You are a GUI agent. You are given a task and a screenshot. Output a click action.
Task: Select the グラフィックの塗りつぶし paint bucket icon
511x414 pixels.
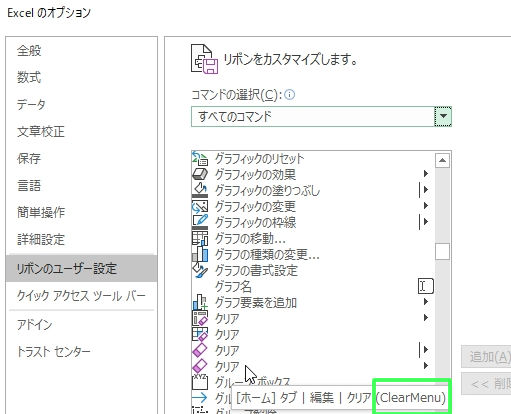[x=200, y=190]
